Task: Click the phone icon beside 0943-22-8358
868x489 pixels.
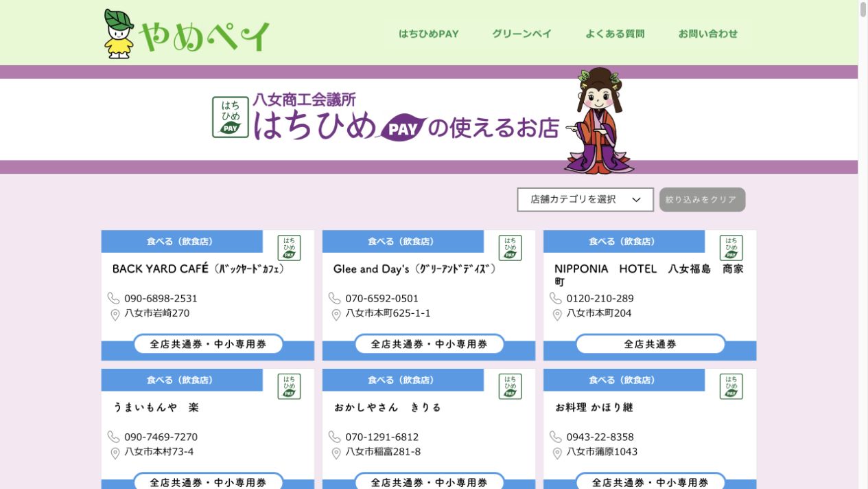Action: 555,437
